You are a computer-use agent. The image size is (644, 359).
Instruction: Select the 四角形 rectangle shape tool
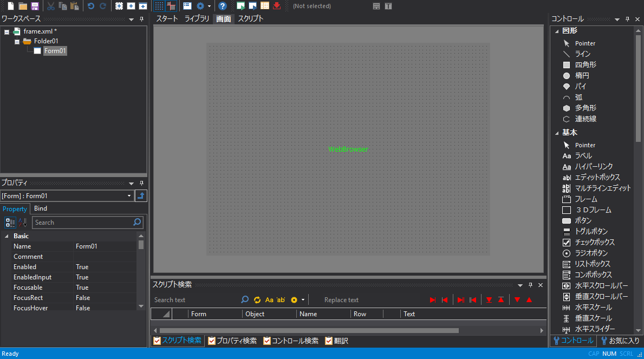tap(586, 64)
